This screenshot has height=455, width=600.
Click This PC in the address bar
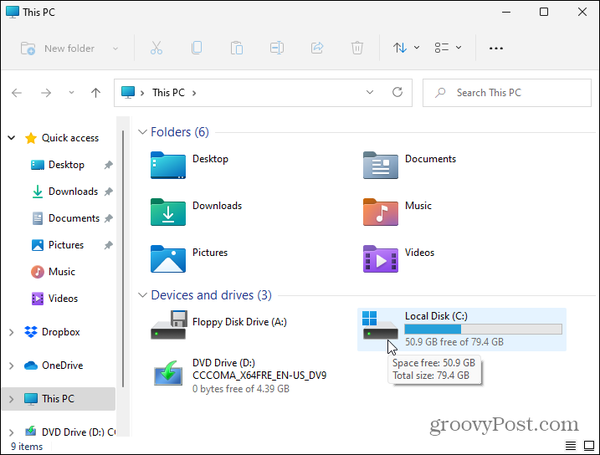pyautogui.click(x=168, y=93)
